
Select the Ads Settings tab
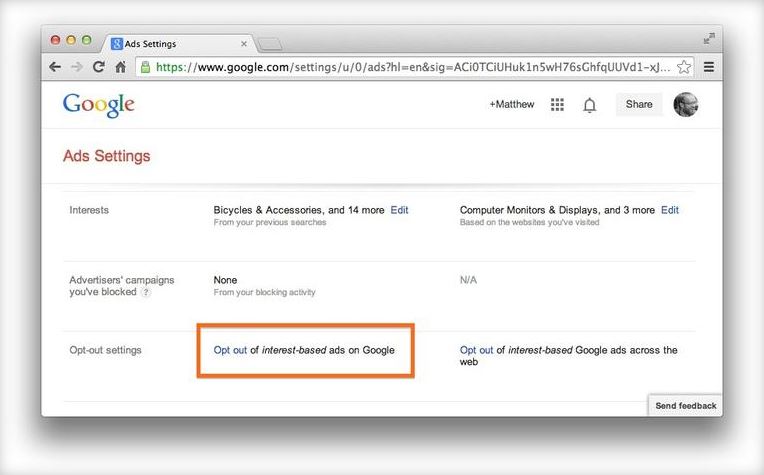coord(178,44)
